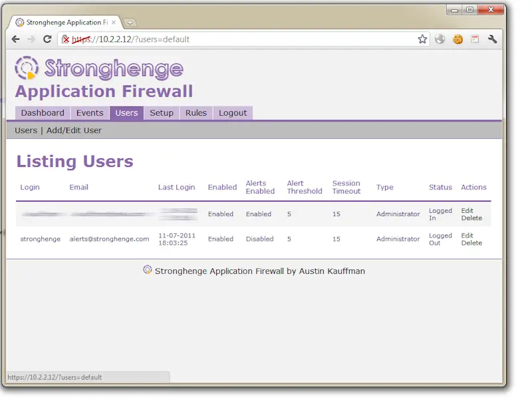The width and height of the screenshot is (532, 399).
Task: Click the Listing Users page heading
Action: point(75,162)
